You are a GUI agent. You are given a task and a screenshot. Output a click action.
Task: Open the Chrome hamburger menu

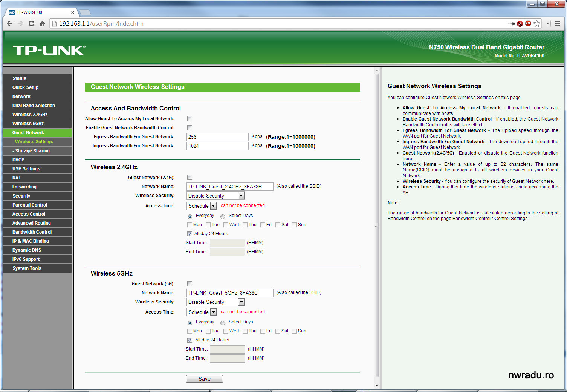click(558, 24)
